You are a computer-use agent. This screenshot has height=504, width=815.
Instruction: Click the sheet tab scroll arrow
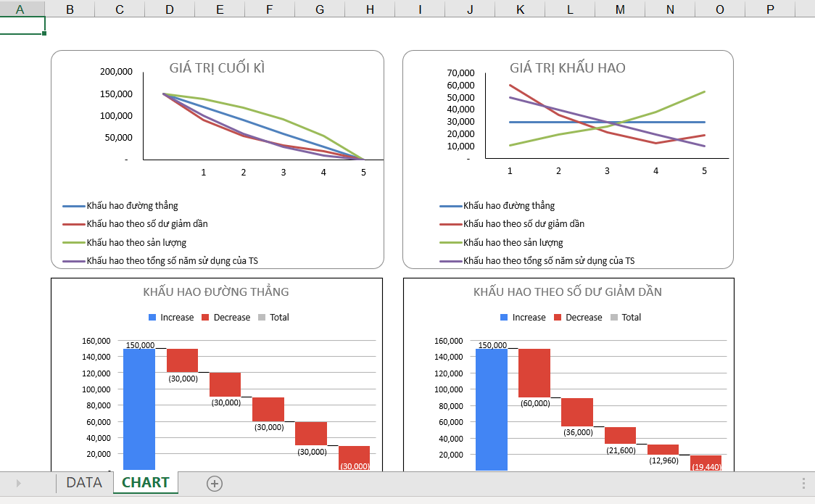pos(18,484)
